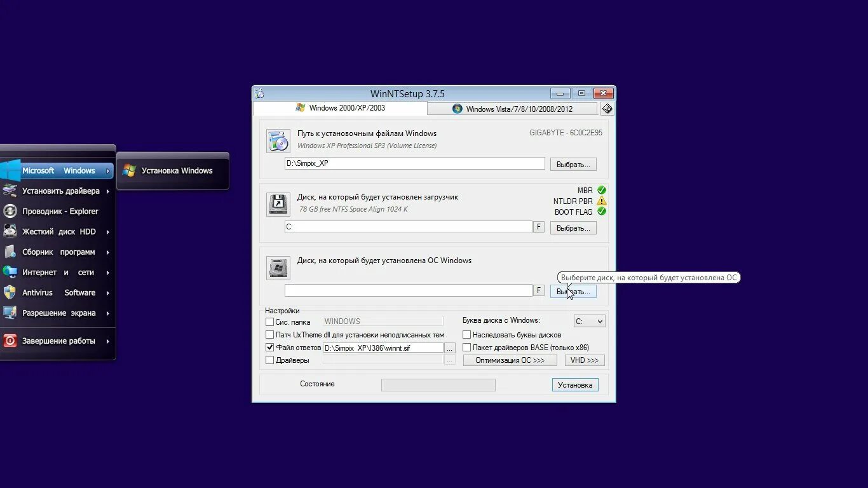This screenshot has width=868, height=488.
Task: Open Оптимизация ОС >>> options
Action: tap(510, 360)
